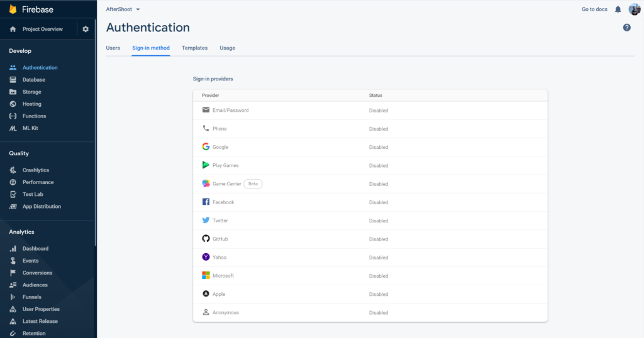644x338 pixels.
Task: Click the Apple provider logo
Action: pos(206,293)
